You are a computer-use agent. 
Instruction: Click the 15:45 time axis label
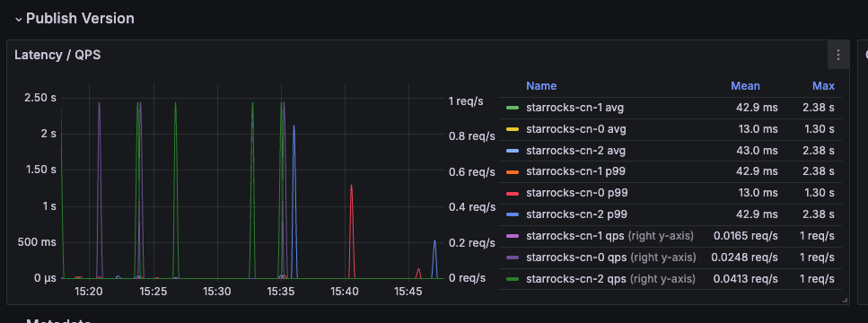pos(408,291)
